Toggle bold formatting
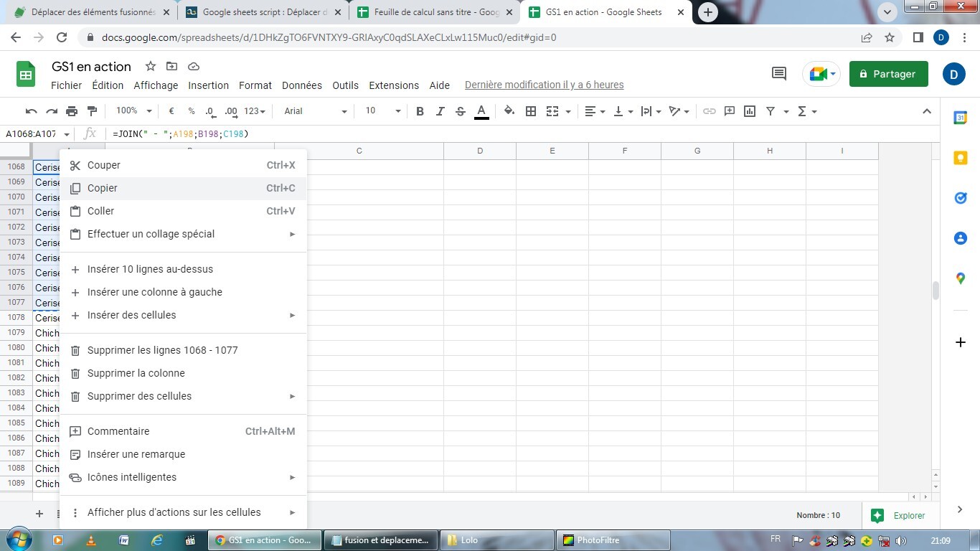Image resolution: width=980 pixels, height=551 pixels. (x=420, y=111)
